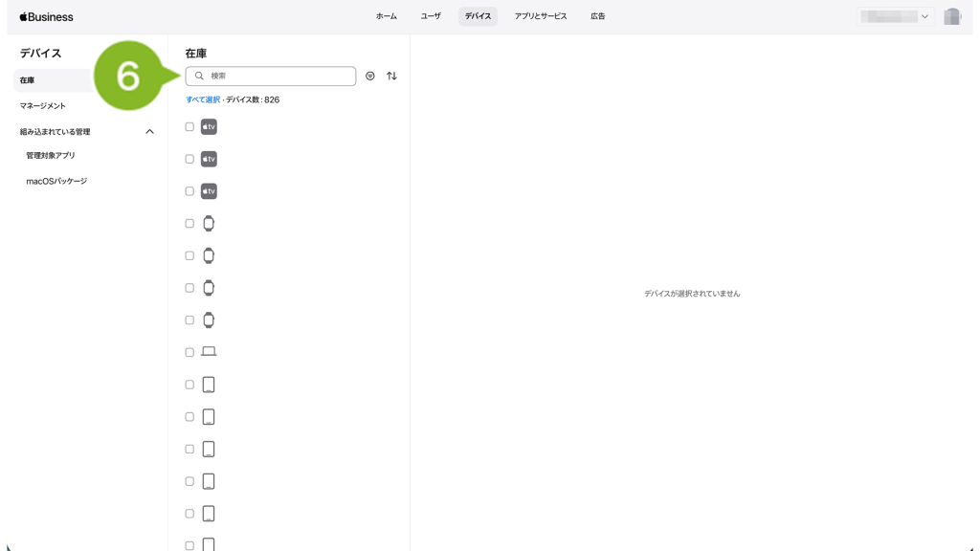Open macOSパッケージ in the sidebar
This screenshot has width=980, height=551.
[56, 181]
